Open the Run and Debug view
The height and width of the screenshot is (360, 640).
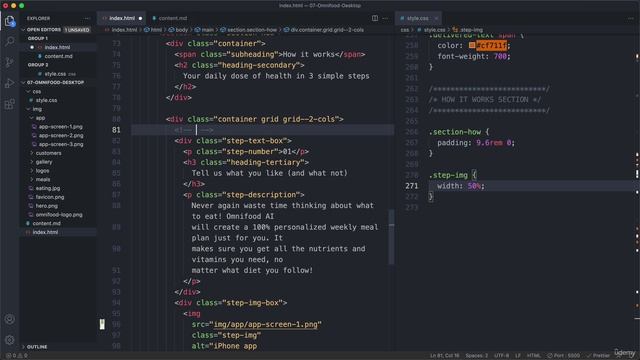tap(9, 83)
